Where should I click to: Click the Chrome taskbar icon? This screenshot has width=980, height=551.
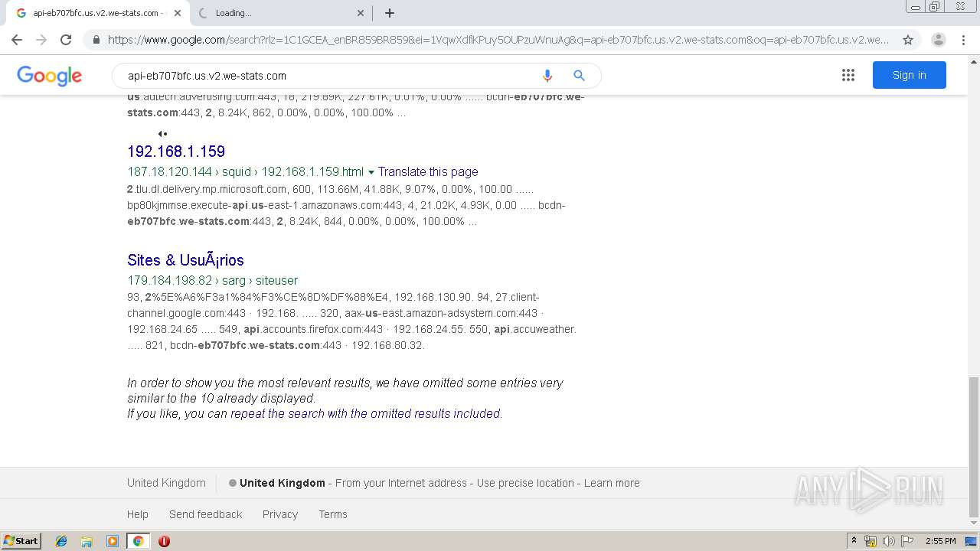pyautogui.click(x=138, y=541)
